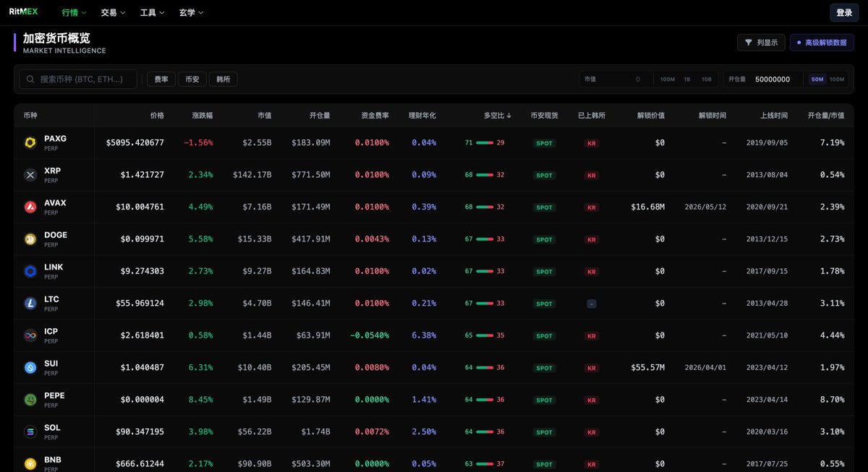
Task: Click the LTC coin icon
Action: pos(30,304)
